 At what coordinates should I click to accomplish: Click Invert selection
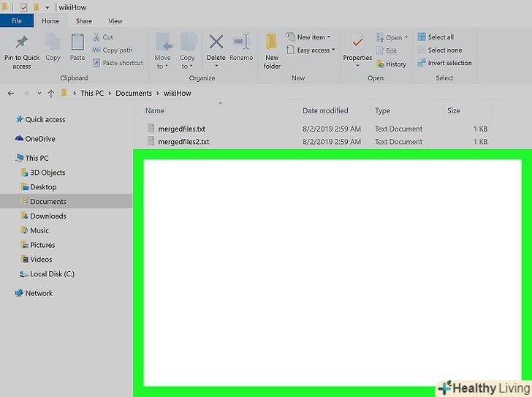click(x=444, y=63)
